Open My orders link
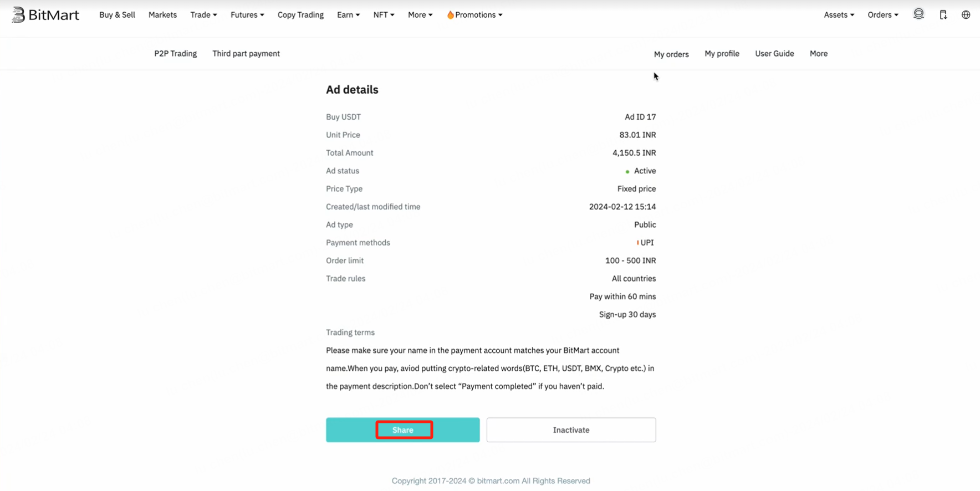This screenshot has height=491, width=980. 671,54
